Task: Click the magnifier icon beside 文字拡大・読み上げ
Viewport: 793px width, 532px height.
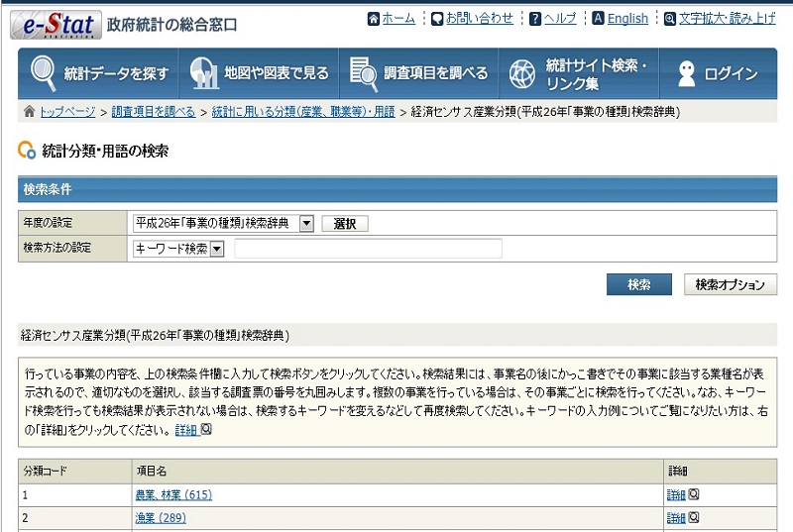Action: [670, 19]
